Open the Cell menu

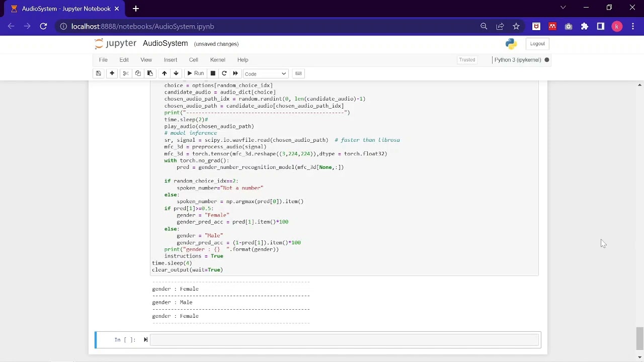[194, 60]
